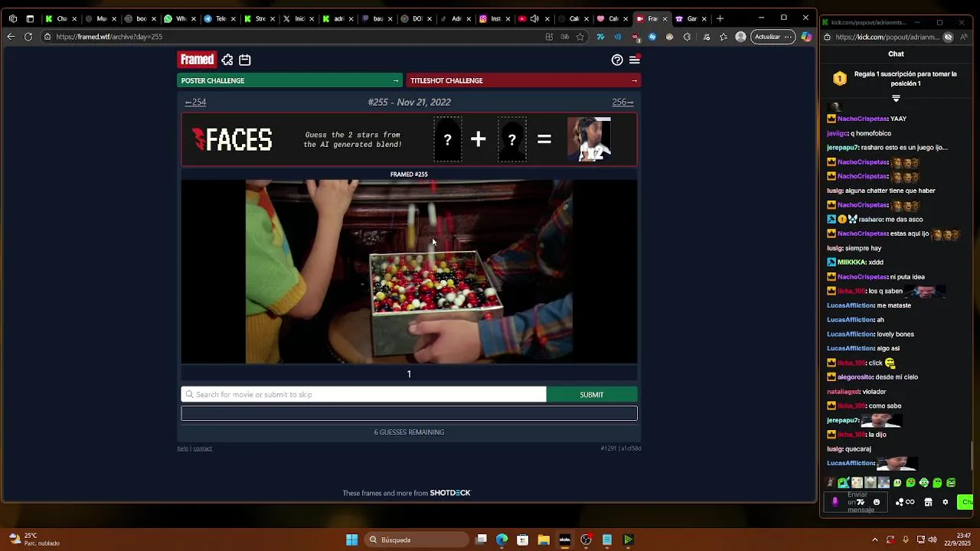Open the Copilot icon in toolbar
This screenshot has height=551, width=980.
pyautogui.click(x=807, y=37)
